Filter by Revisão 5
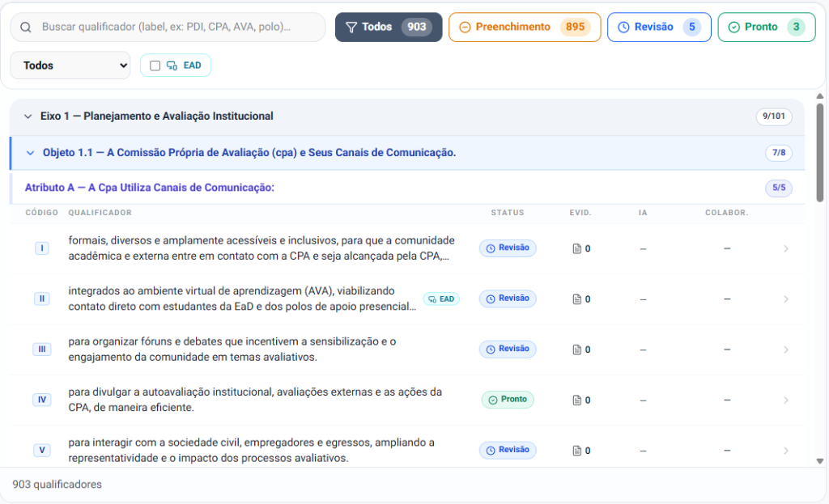 pyautogui.click(x=659, y=27)
